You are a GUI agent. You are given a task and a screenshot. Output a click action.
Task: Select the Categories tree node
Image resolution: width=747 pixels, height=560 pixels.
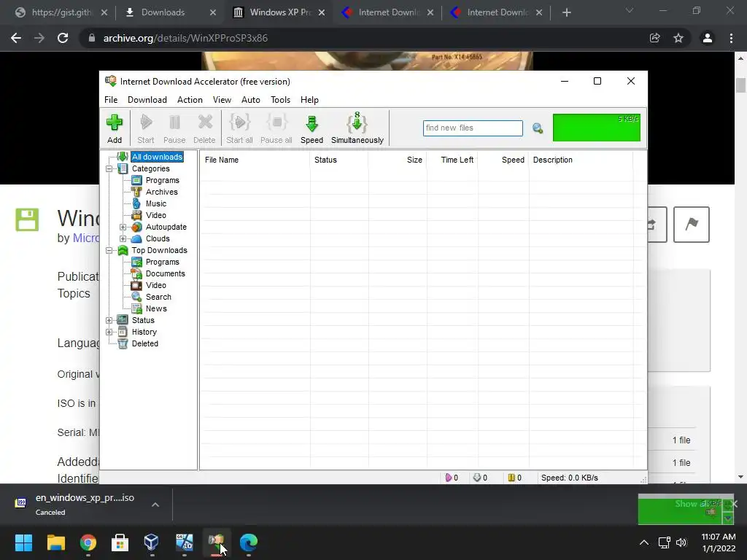(x=150, y=168)
